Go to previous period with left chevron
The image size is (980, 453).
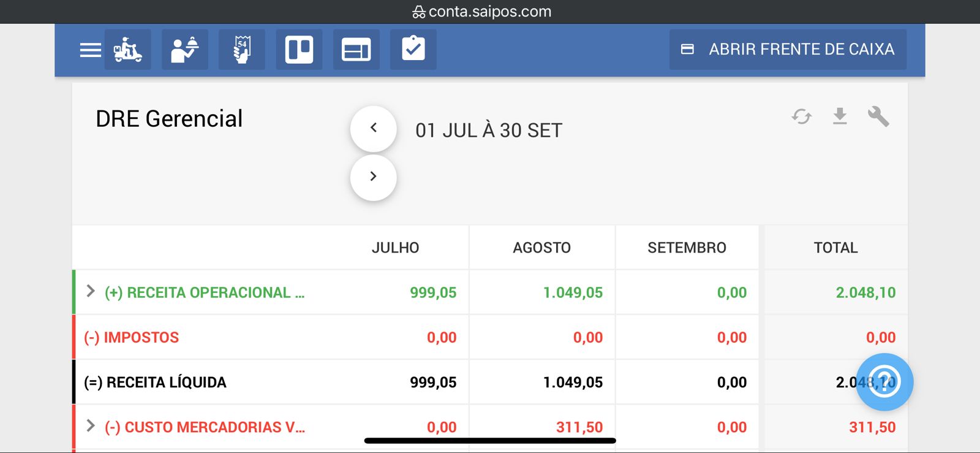tap(373, 129)
